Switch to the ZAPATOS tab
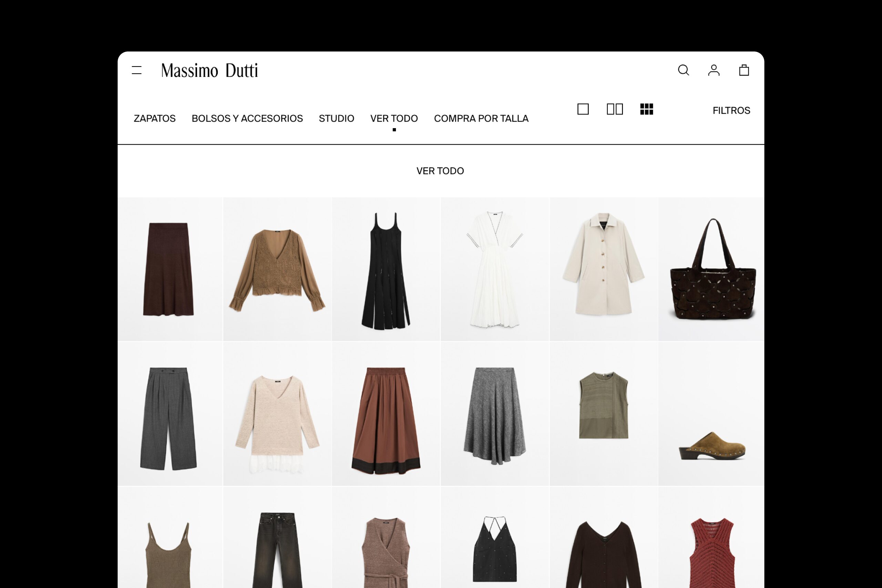The width and height of the screenshot is (882, 588). [x=154, y=118]
